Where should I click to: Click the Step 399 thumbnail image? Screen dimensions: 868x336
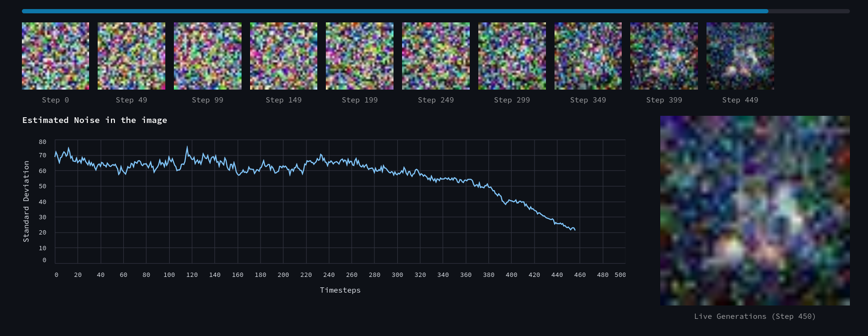click(664, 56)
